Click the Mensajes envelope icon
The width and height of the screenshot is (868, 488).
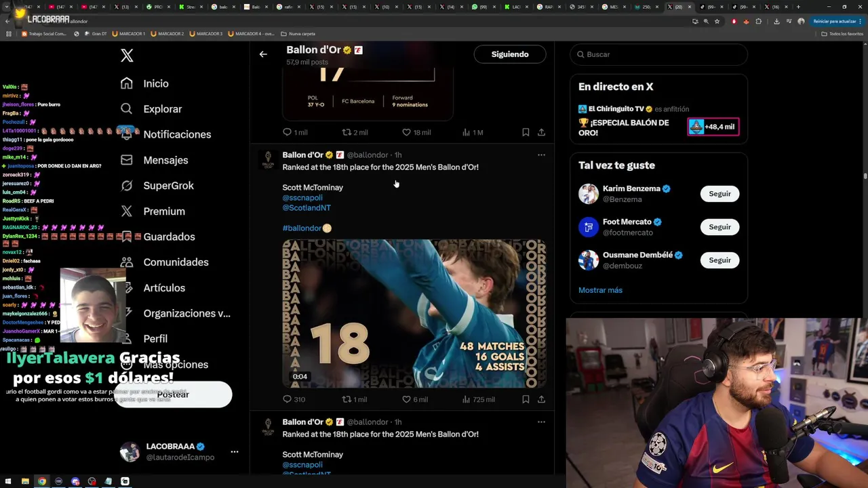127,160
